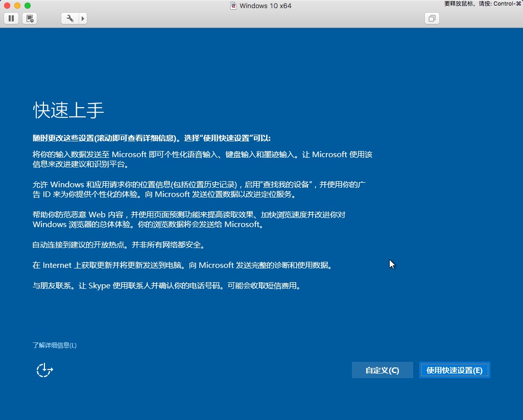Select 使用快速设置(E) to accept express settings

coord(454,370)
